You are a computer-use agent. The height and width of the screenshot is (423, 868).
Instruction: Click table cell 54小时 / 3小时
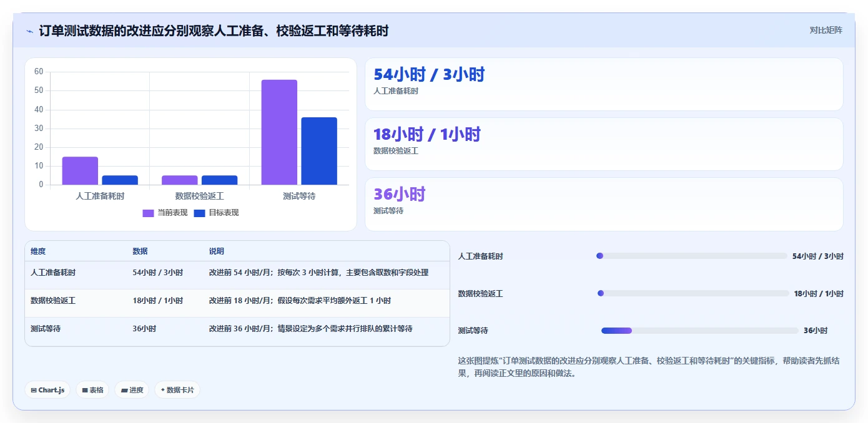point(157,273)
